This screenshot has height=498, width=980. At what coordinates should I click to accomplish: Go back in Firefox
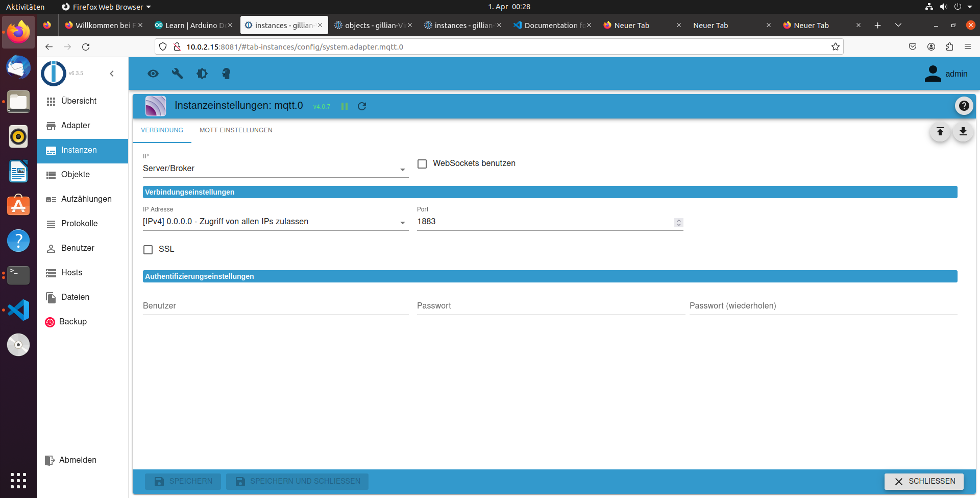(49, 46)
